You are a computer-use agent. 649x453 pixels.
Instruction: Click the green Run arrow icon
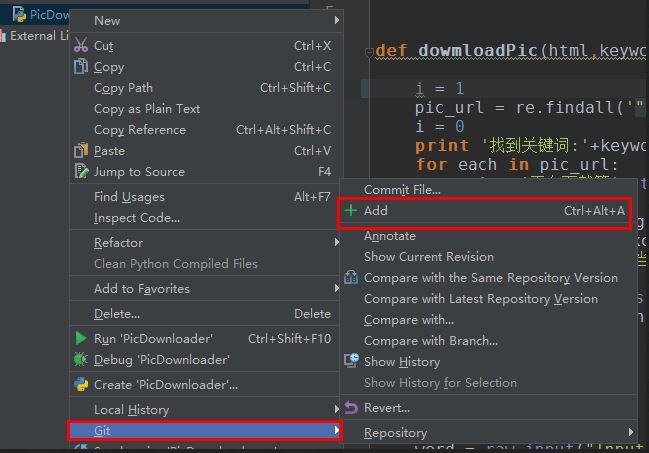point(81,338)
